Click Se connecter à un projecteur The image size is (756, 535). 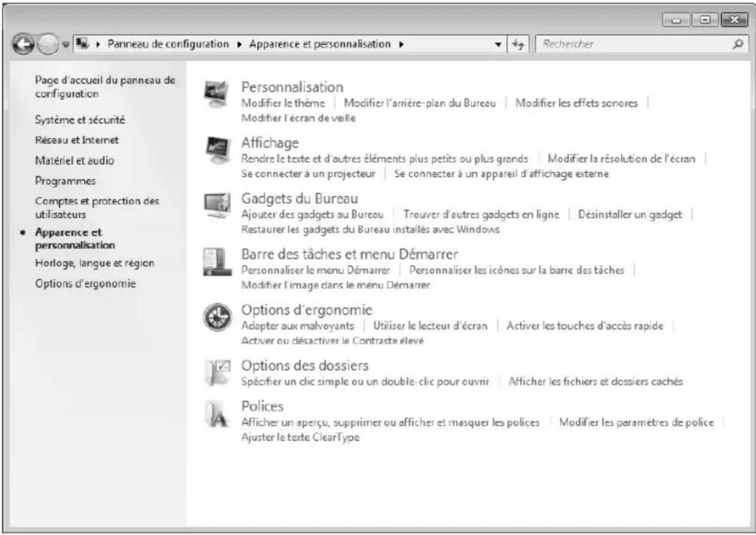tap(308, 174)
